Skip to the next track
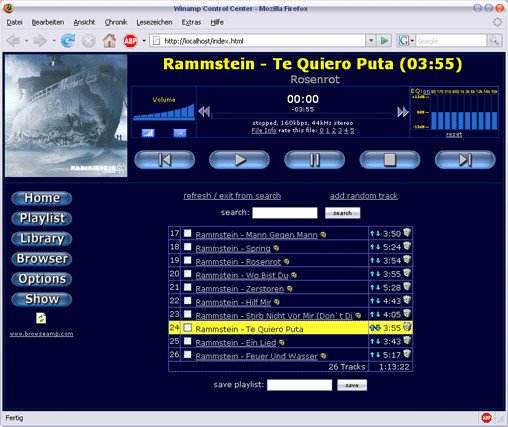The image size is (508, 427). pos(465,160)
